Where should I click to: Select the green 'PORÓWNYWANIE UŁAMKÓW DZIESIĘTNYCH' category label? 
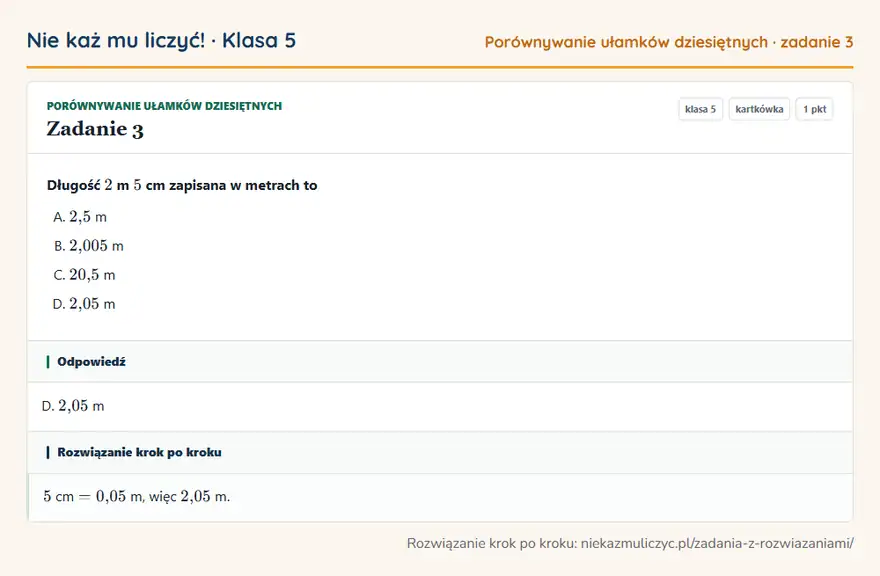coord(164,106)
